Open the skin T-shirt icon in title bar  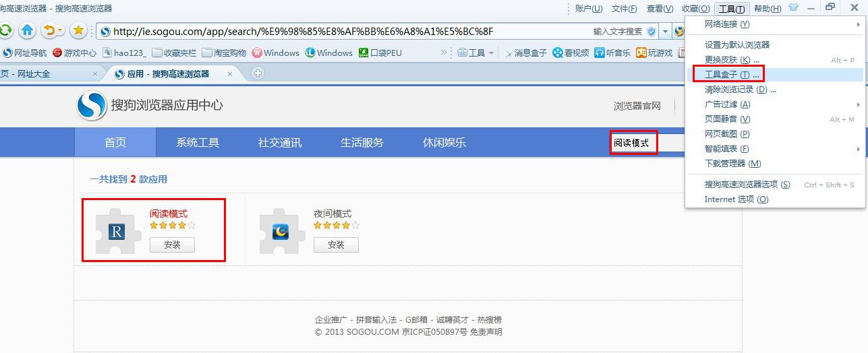(793, 8)
